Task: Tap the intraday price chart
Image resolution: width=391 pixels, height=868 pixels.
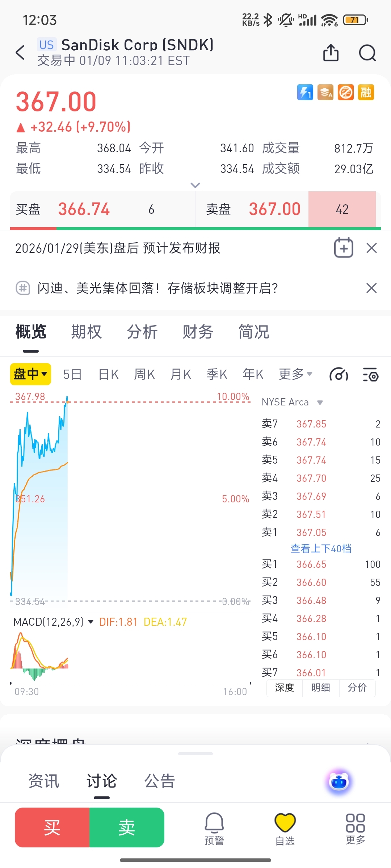Action: (130, 499)
